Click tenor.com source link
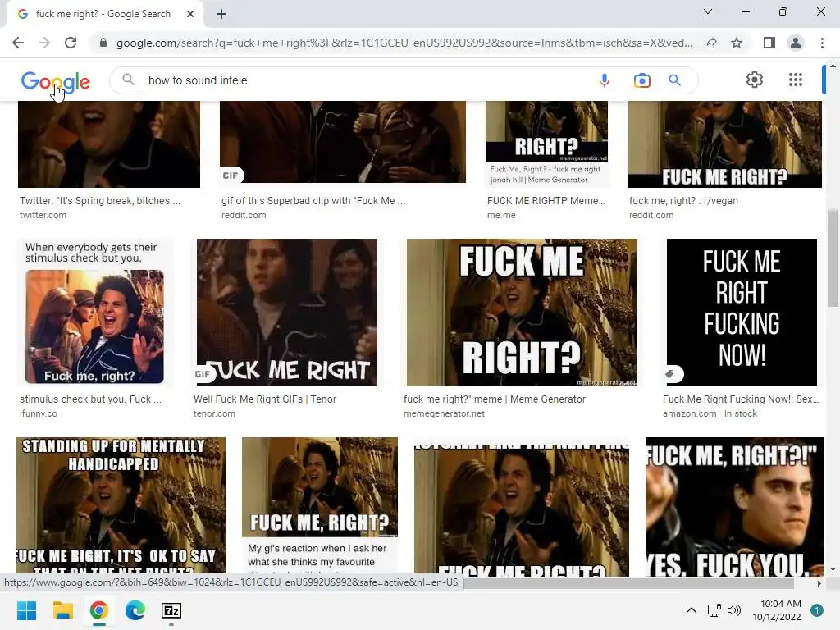This screenshot has width=840, height=630. coord(214,413)
